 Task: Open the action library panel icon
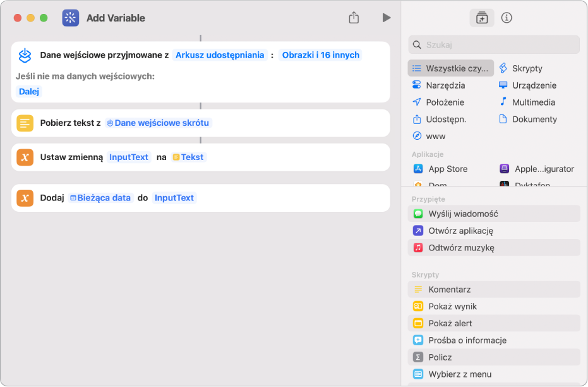pyautogui.click(x=482, y=18)
